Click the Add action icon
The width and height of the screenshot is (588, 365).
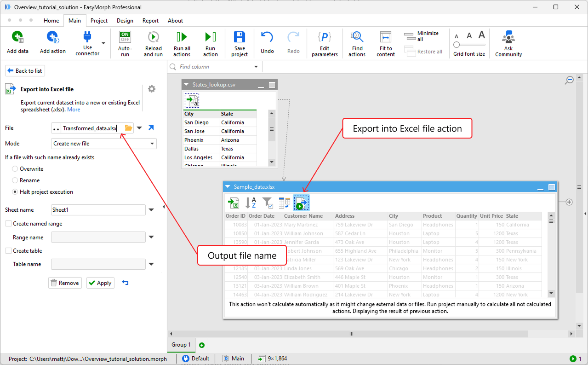click(x=53, y=38)
